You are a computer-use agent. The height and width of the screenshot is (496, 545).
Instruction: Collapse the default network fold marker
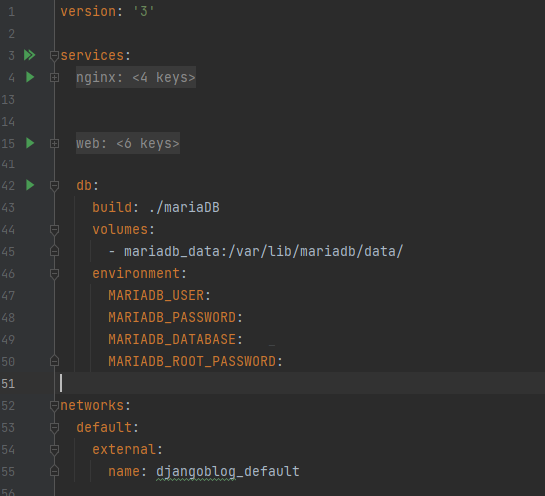(x=54, y=428)
